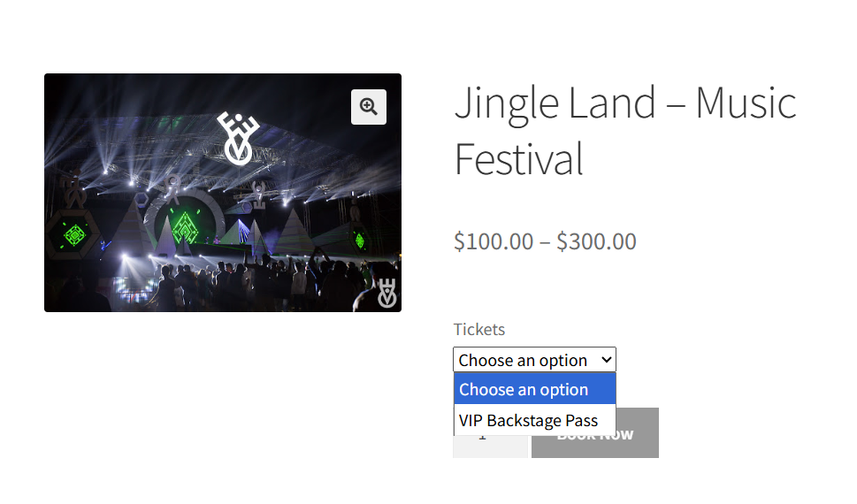Click the magnifier zoom icon on image
This screenshot has height=504, width=857.
pos(369,107)
